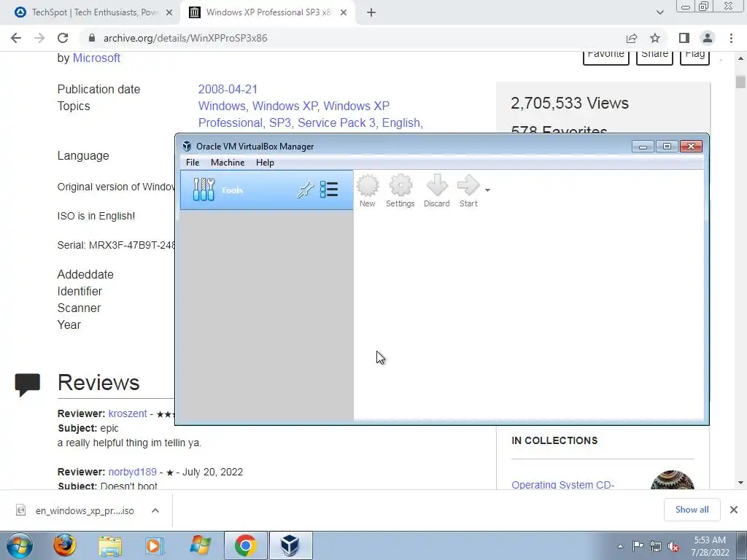Click the 2,705,533 Views text
747x560 pixels.
(x=569, y=103)
